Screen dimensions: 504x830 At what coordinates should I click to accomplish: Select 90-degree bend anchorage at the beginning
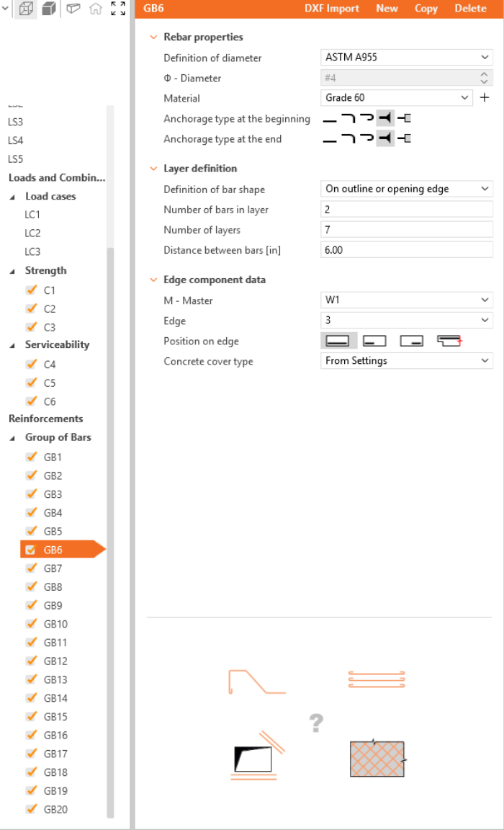[348, 119]
